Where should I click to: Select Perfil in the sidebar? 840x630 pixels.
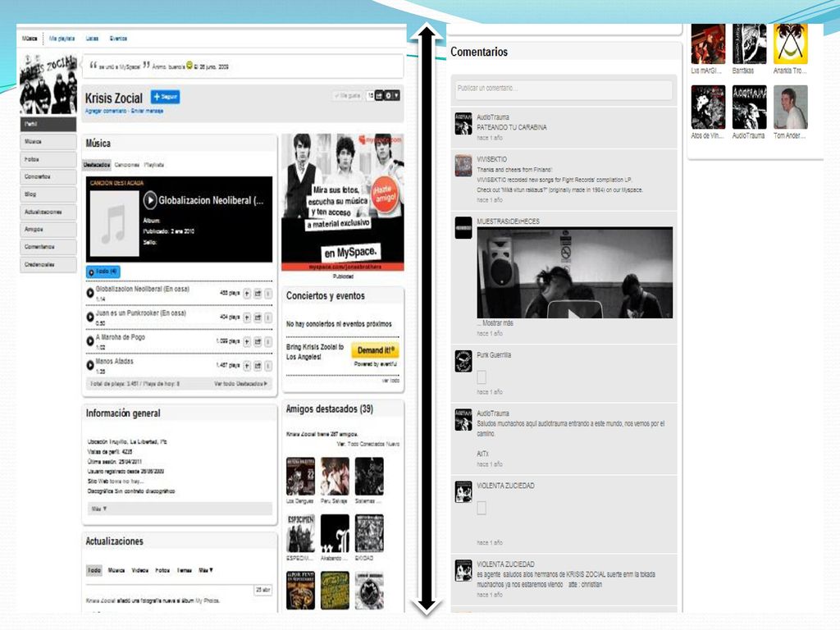point(48,124)
